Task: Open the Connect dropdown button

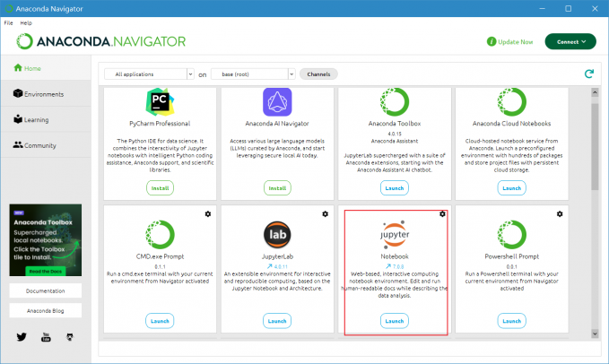Action: pyautogui.click(x=570, y=41)
